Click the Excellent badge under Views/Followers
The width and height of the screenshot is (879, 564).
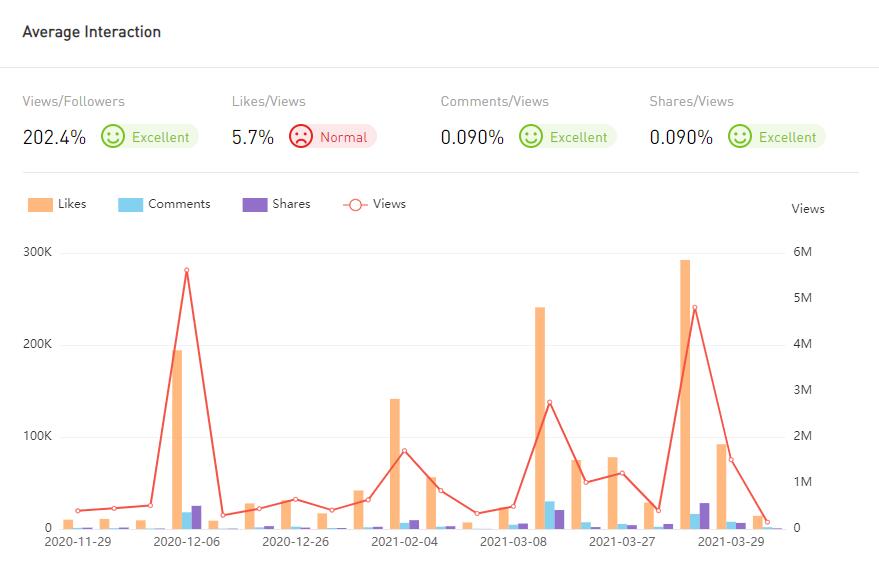(160, 137)
